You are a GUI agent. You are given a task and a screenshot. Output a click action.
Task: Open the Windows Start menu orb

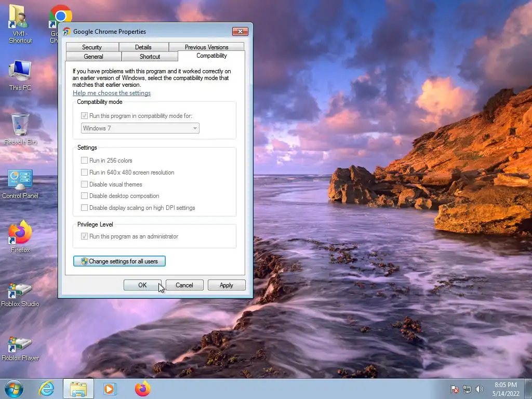(x=14, y=389)
